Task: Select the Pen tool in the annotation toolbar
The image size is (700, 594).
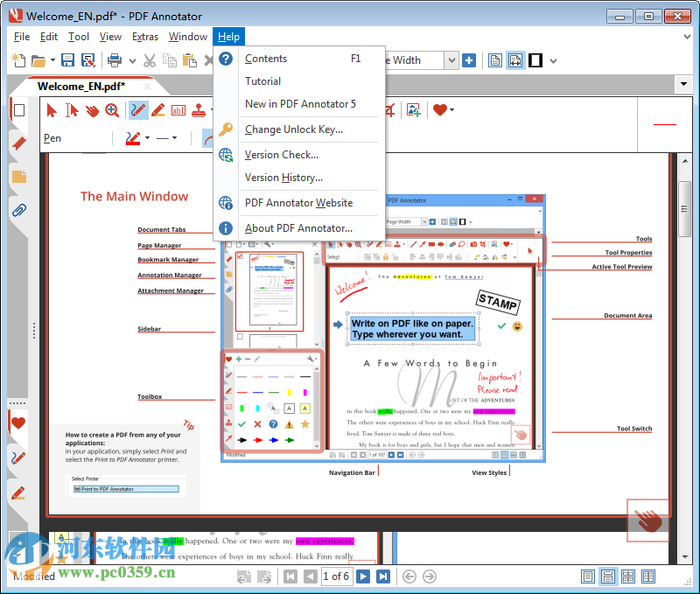Action: (138, 109)
